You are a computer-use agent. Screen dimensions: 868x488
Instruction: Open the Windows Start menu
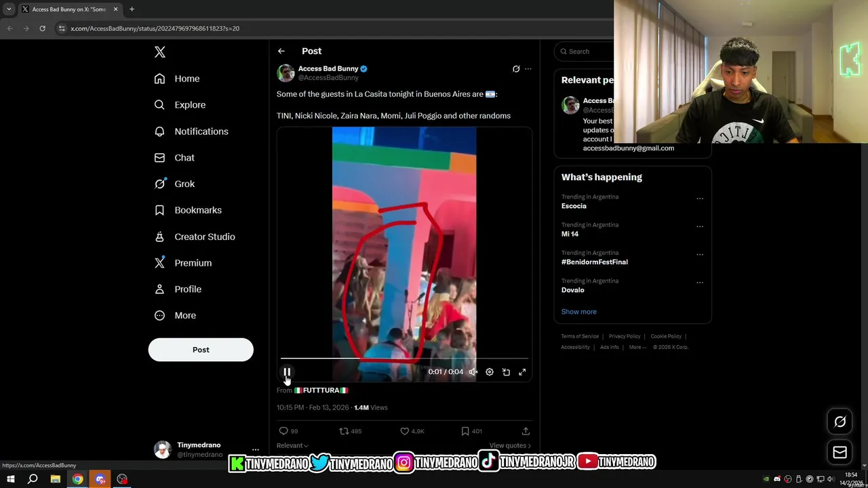[x=11, y=479]
